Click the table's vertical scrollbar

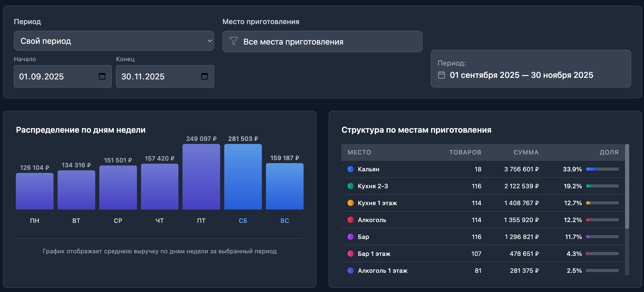click(627, 187)
